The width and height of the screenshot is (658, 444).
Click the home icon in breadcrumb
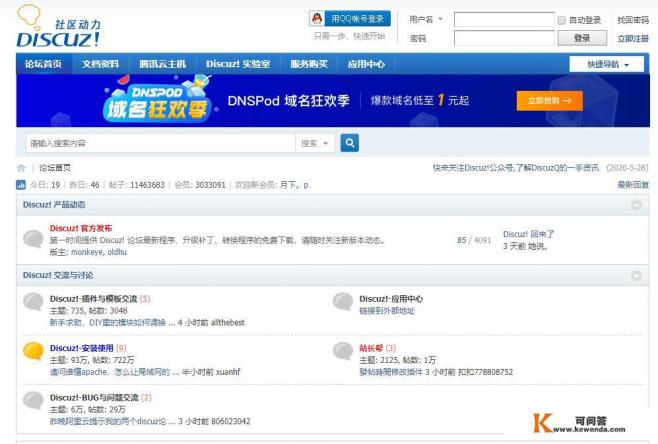[x=21, y=168]
